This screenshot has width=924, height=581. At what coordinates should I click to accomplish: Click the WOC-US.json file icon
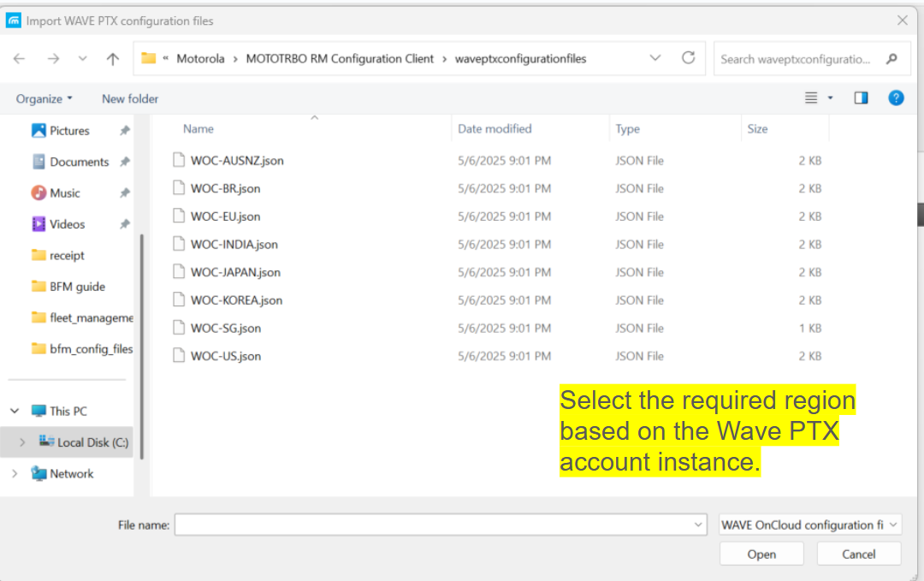(x=179, y=355)
